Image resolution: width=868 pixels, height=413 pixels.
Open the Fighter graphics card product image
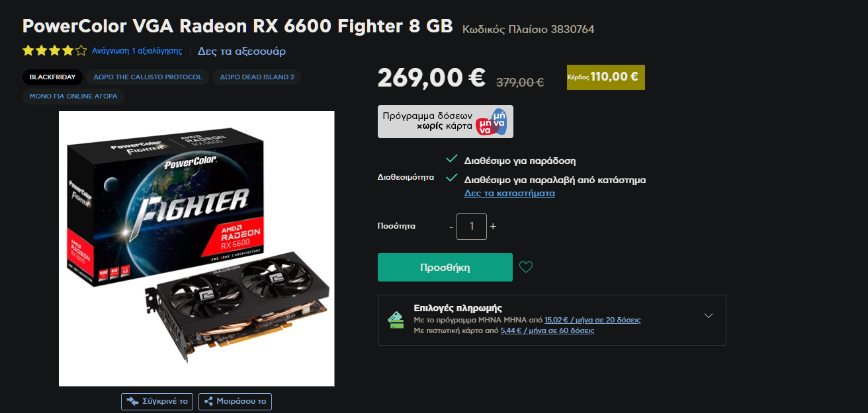pyautogui.click(x=196, y=248)
